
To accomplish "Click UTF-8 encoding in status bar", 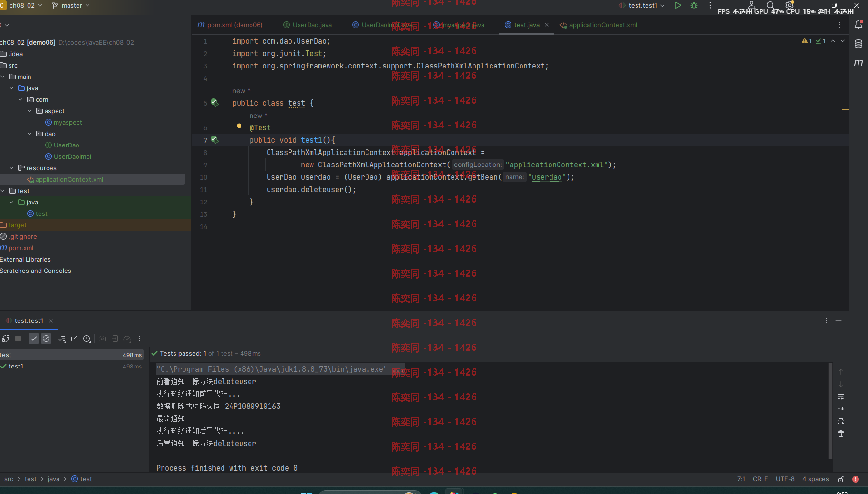I will pyautogui.click(x=785, y=479).
